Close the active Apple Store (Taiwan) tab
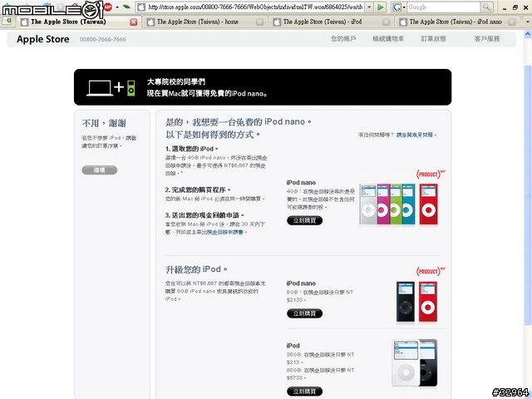Viewport: 532px width, 399px height. [134, 22]
